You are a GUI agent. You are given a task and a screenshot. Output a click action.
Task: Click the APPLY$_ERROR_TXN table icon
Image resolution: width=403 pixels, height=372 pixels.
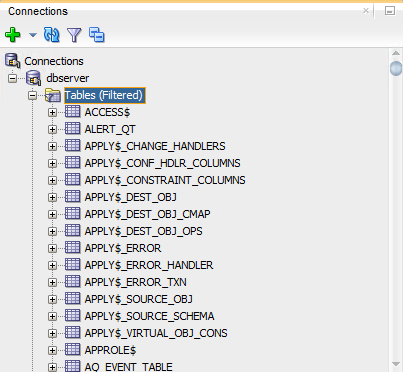pyautogui.click(x=72, y=282)
